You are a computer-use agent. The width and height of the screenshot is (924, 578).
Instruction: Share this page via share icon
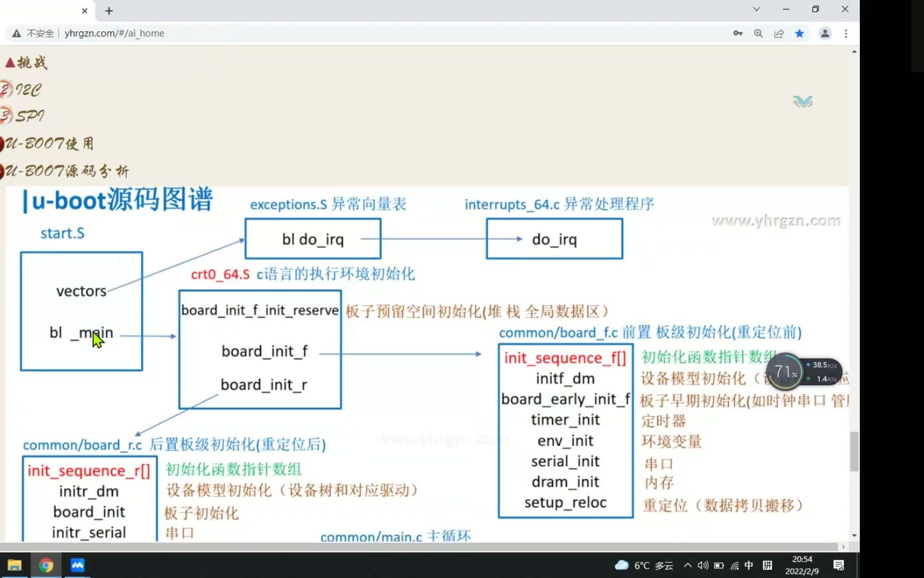tap(779, 33)
